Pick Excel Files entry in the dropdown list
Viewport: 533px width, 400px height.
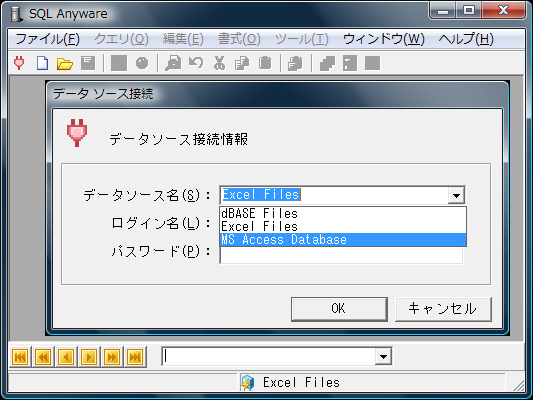[343, 226]
